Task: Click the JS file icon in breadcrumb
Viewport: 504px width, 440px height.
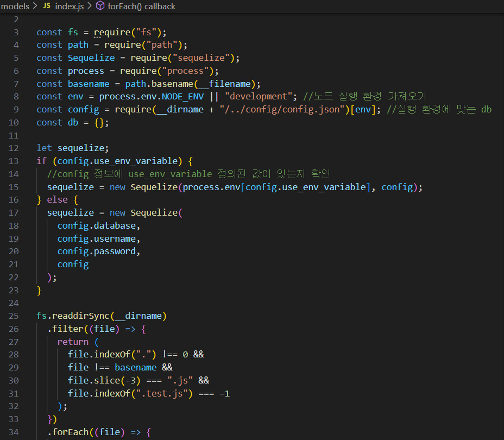Action: tap(47, 6)
